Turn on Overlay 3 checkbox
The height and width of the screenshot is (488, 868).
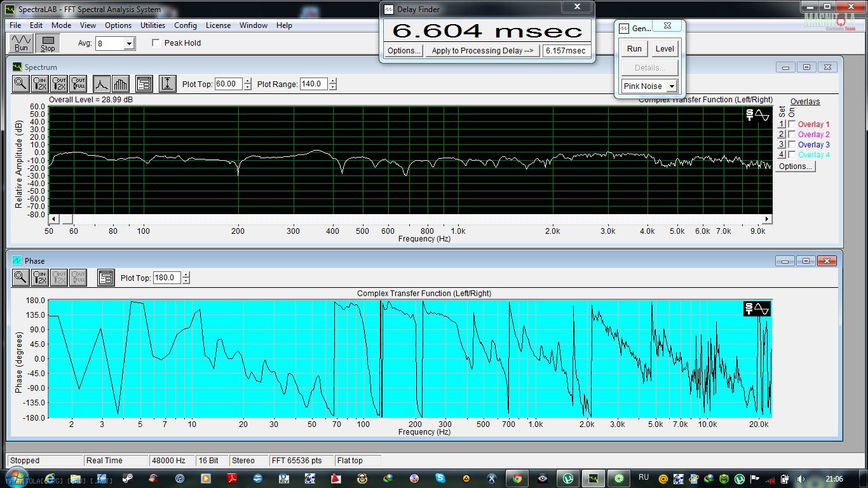[792, 145]
